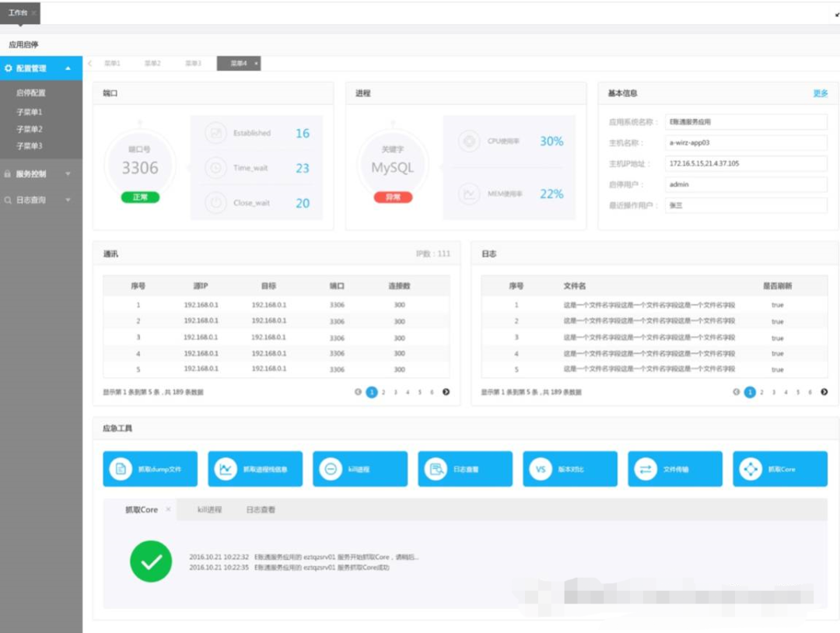
Task: Expand the 服务控制 sidebar section
Action: click(x=68, y=173)
